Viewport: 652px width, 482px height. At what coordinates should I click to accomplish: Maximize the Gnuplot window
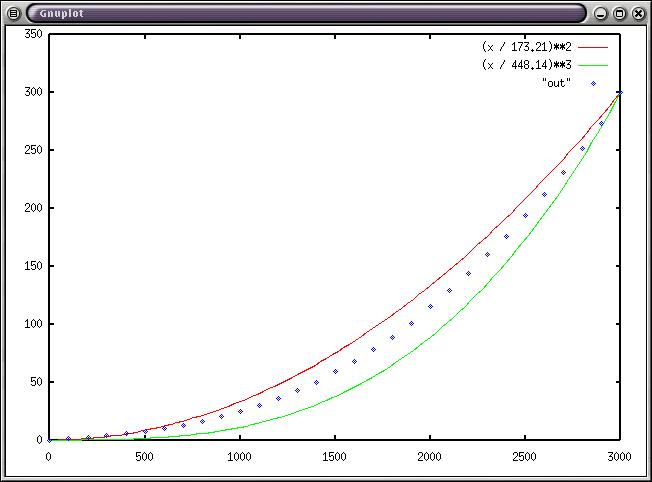(619, 14)
